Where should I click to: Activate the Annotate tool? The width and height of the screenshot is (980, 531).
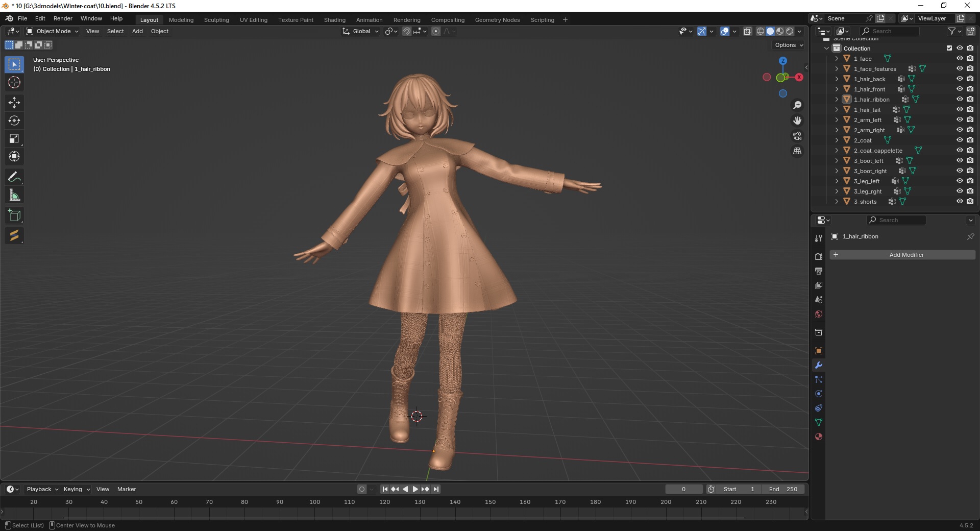point(14,177)
